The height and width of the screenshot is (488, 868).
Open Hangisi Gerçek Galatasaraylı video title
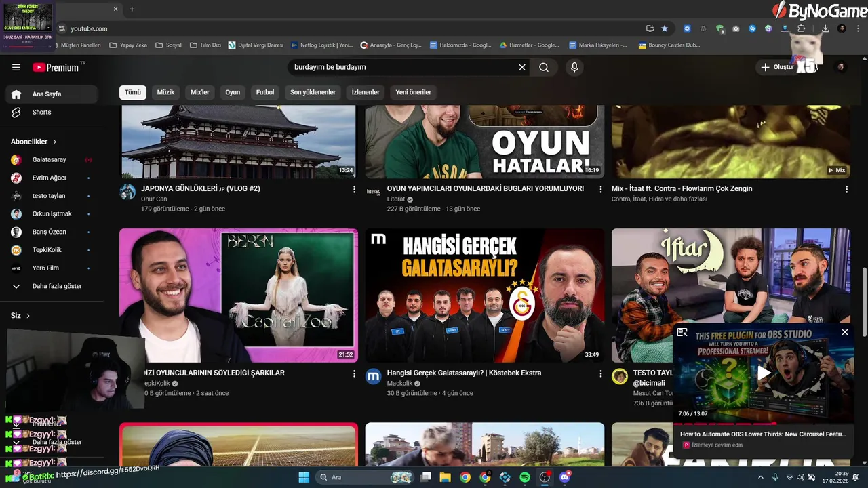click(464, 373)
